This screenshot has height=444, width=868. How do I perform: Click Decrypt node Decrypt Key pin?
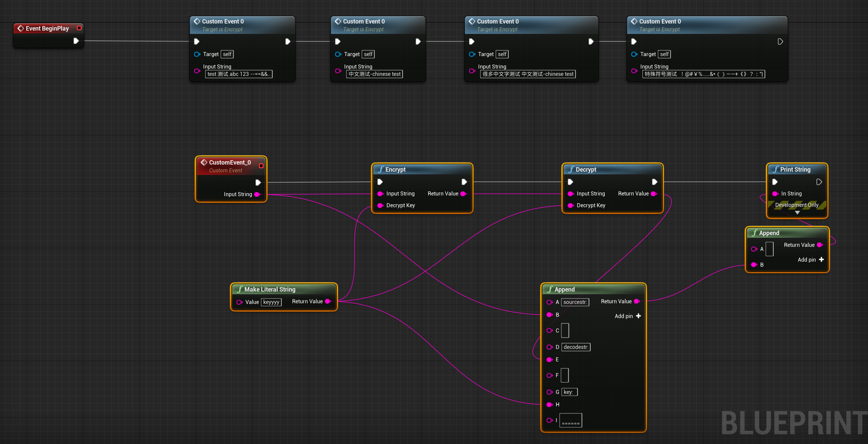click(570, 205)
